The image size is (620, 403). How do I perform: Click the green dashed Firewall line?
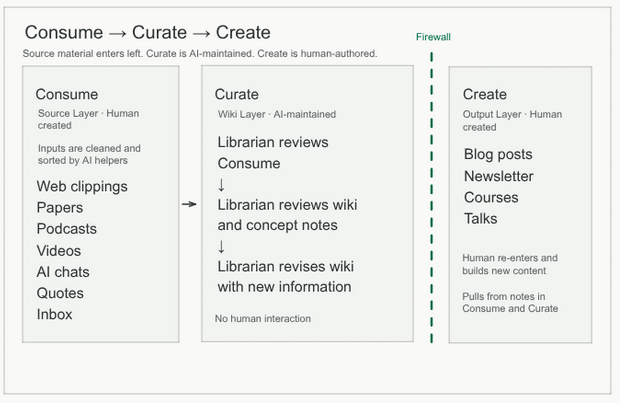coord(431,197)
